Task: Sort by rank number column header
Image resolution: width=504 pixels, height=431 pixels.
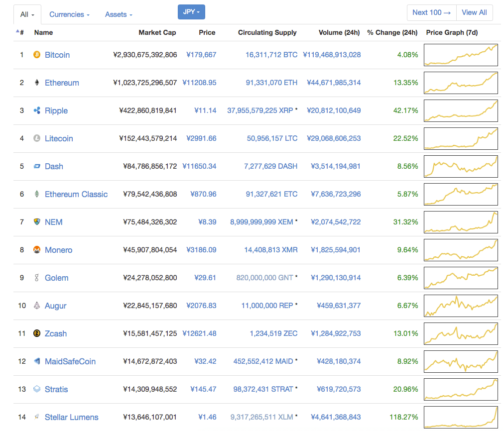Action: [x=20, y=32]
